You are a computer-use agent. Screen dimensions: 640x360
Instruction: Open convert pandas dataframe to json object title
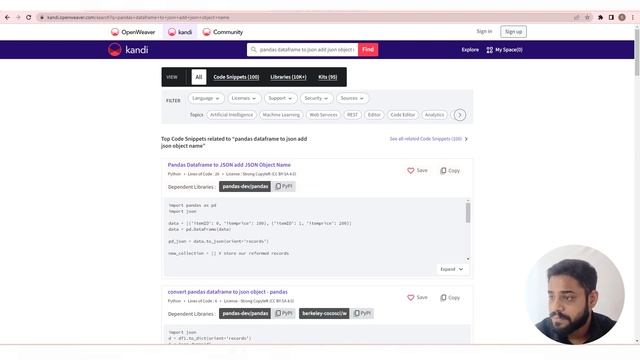[227, 292]
